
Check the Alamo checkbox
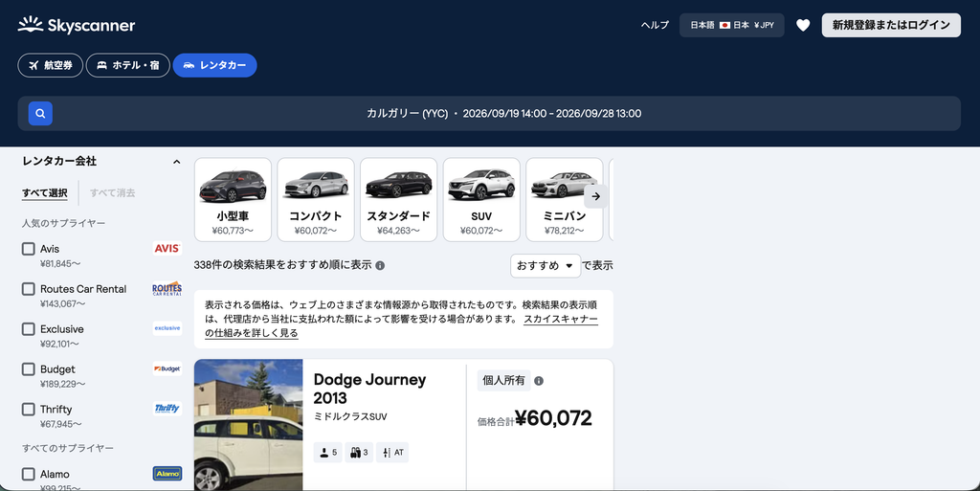pos(28,474)
